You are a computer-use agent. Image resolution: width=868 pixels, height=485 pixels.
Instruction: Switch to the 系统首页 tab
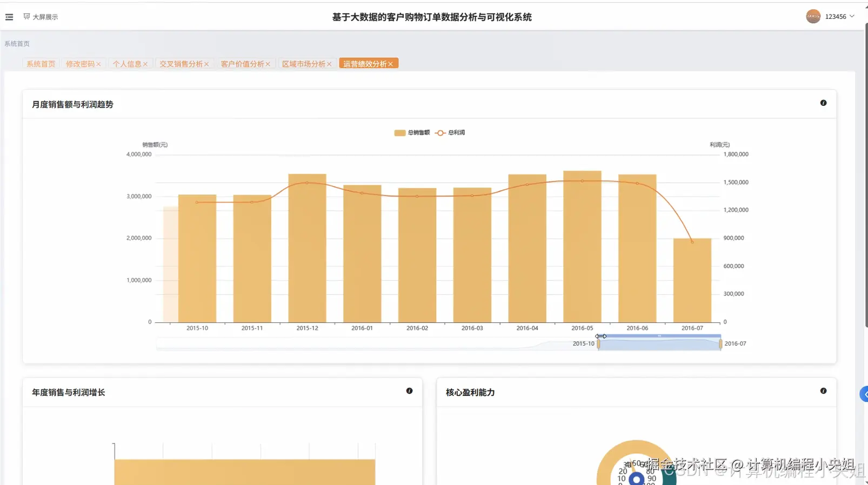(x=41, y=64)
